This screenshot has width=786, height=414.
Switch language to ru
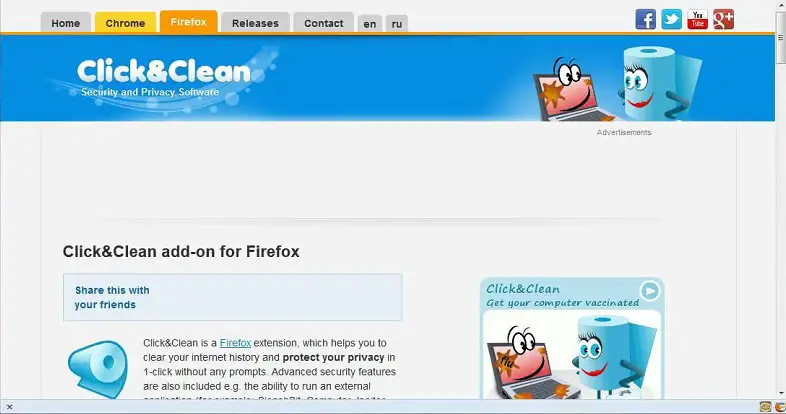click(x=397, y=24)
